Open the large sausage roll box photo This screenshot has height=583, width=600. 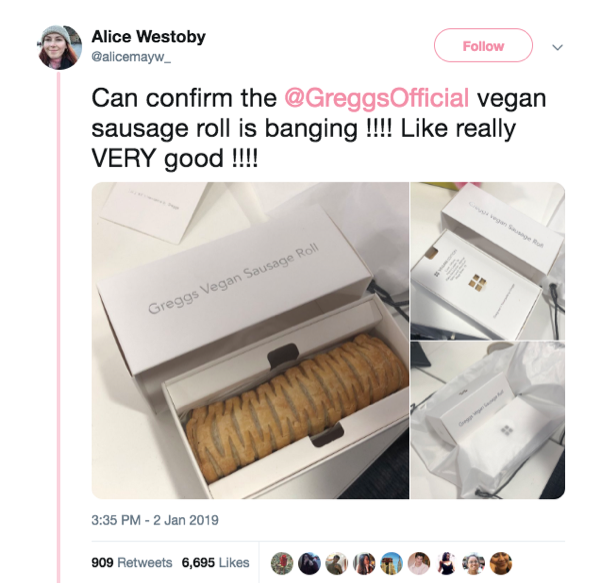click(x=250, y=340)
